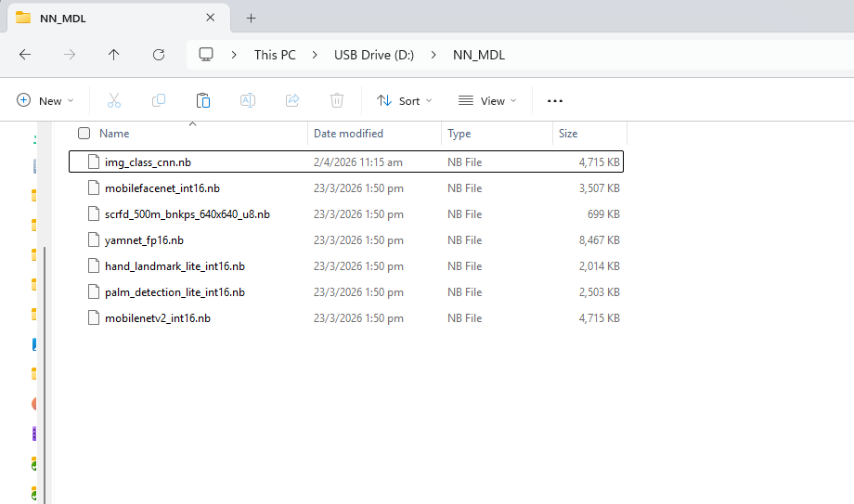The height and width of the screenshot is (504, 854).
Task: Go up one folder level
Action: point(114,55)
